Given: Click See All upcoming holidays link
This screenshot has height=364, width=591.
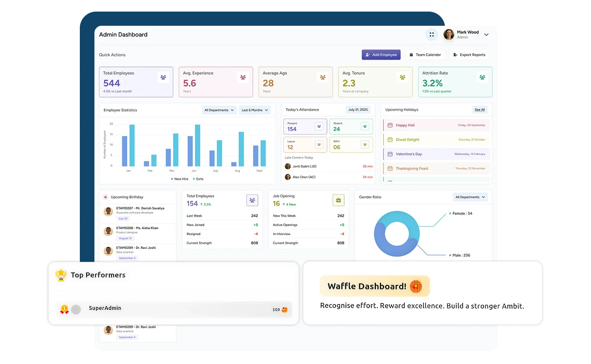Looking at the screenshot, I should click(x=479, y=110).
